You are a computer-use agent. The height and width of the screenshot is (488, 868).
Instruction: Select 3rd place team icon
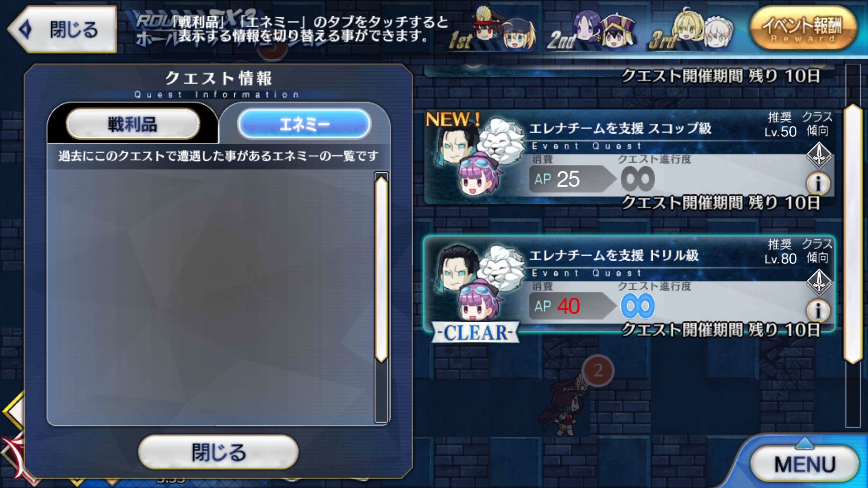point(692,30)
